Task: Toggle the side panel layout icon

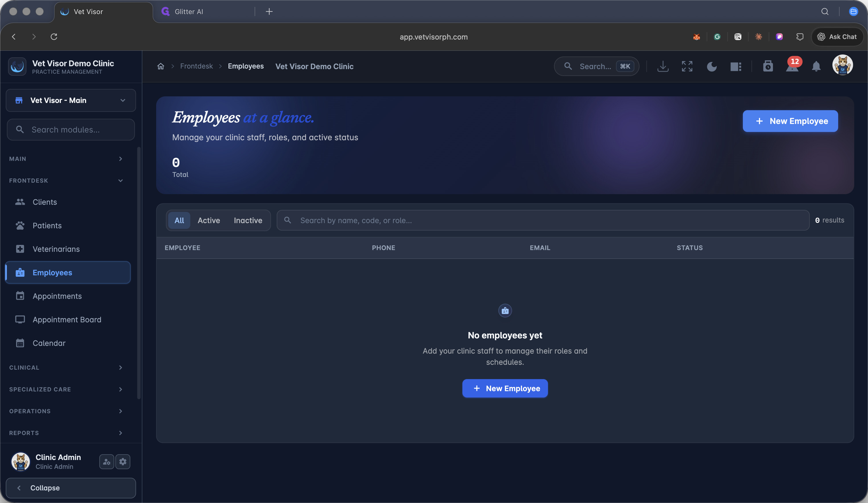Action: point(736,67)
